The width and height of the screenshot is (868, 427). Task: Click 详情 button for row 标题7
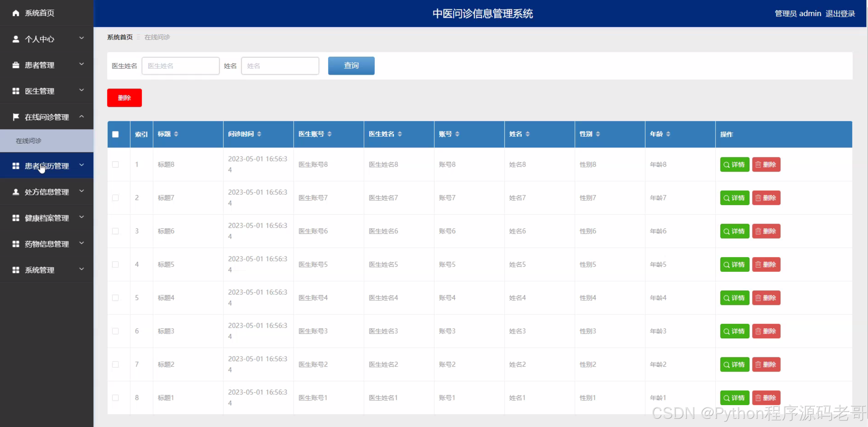[734, 198]
